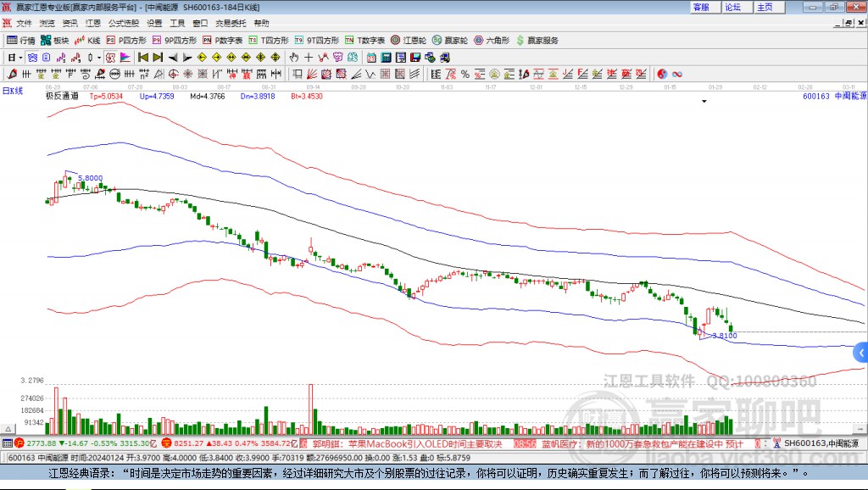Toggle the 极反通道 indicator button

pyautogui.click(x=110, y=58)
